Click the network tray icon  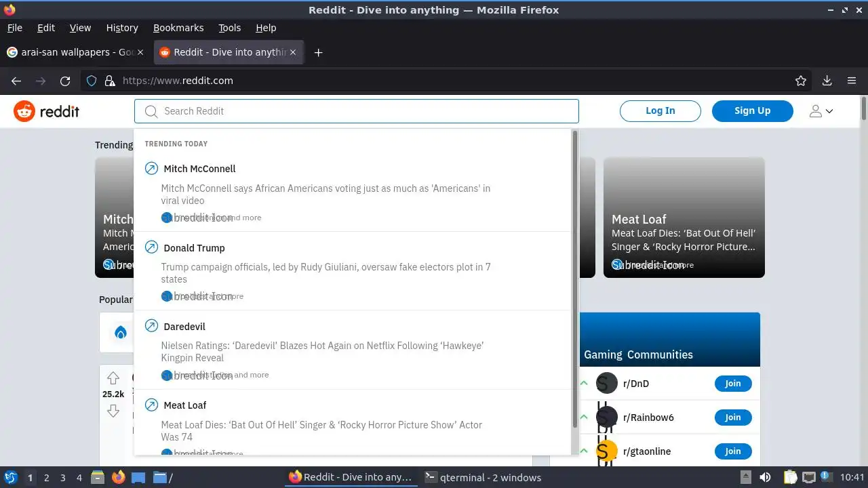tap(808, 477)
